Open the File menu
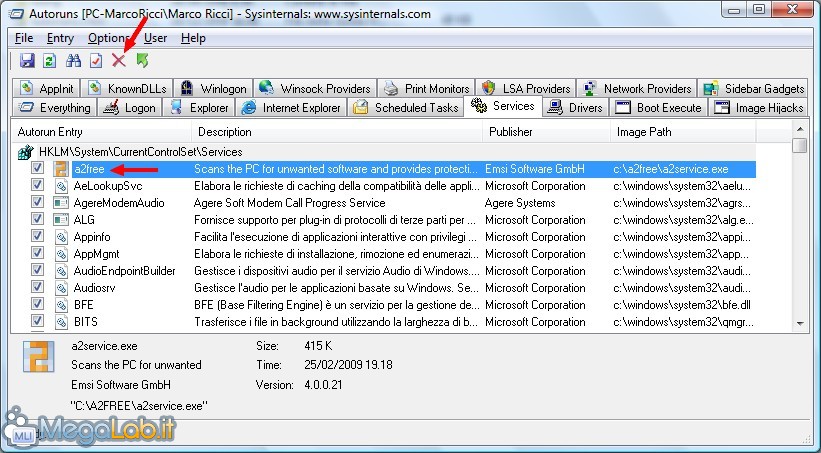This screenshot has height=453, width=821. coord(24,38)
